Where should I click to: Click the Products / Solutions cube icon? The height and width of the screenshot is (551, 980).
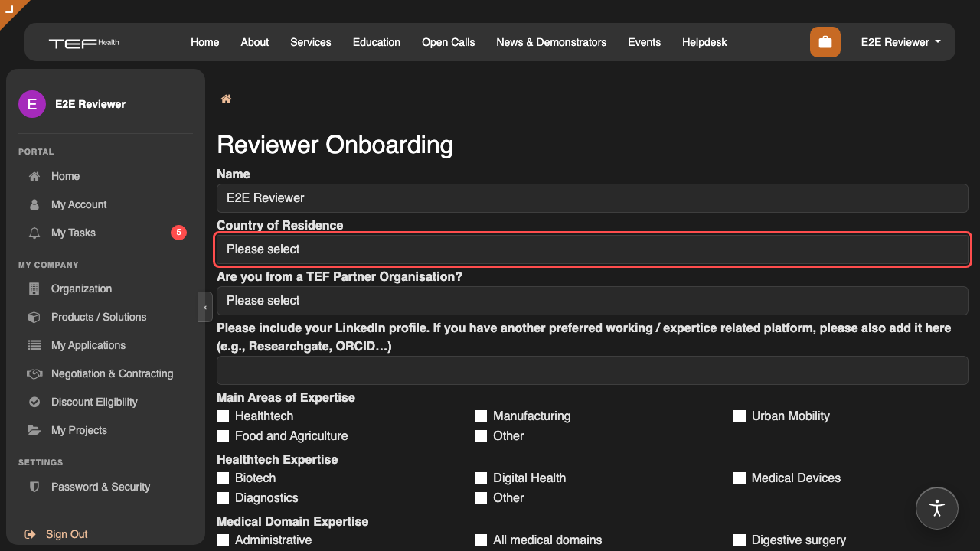[34, 317]
